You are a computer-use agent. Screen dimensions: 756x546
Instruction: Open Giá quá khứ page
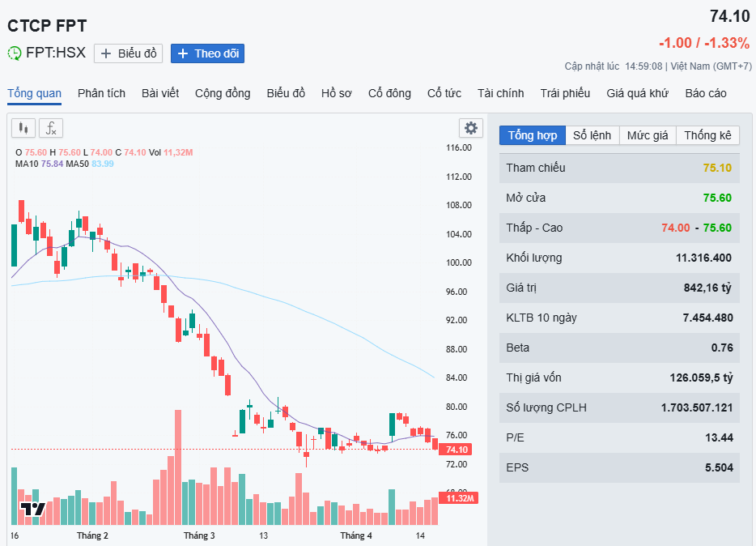coord(637,93)
